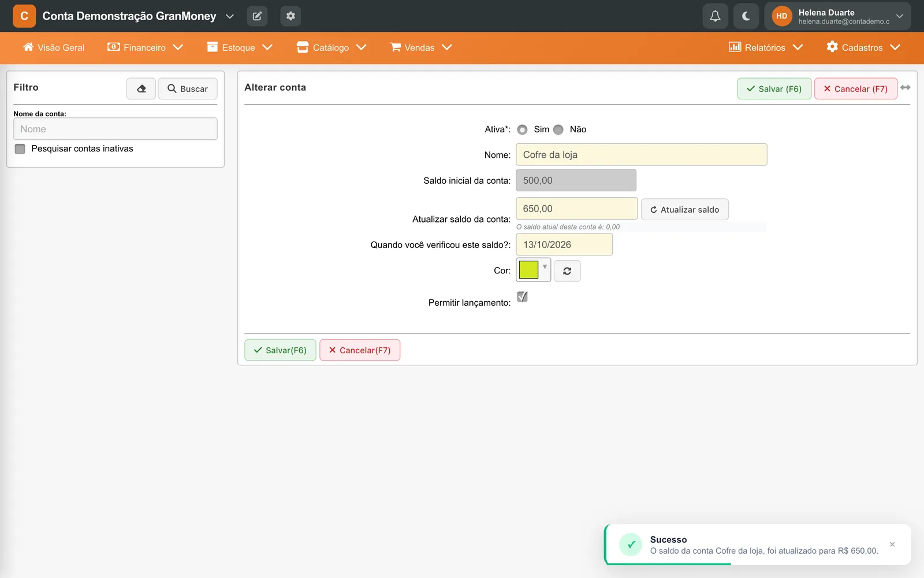Click Atualizar saldo button

(685, 209)
